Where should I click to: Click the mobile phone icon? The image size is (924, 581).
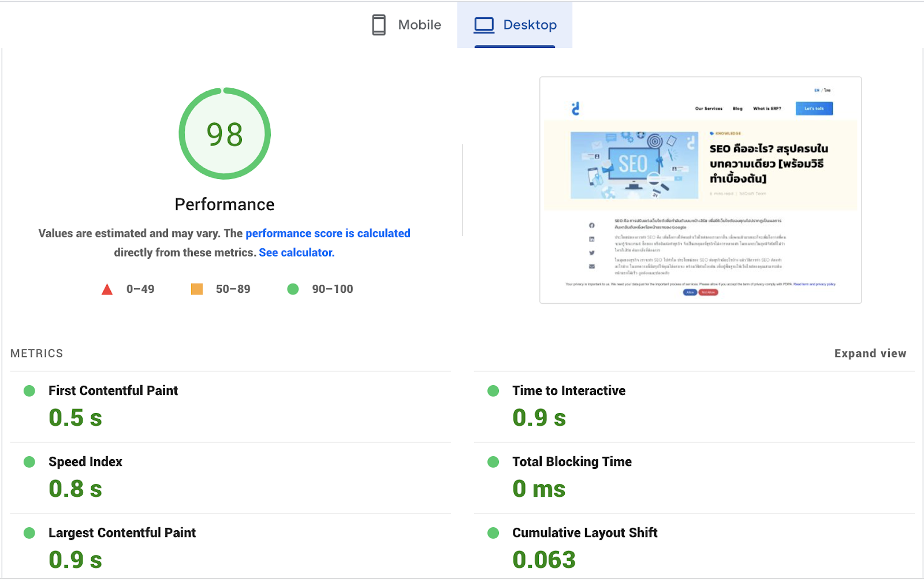click(x=379, y=25)
